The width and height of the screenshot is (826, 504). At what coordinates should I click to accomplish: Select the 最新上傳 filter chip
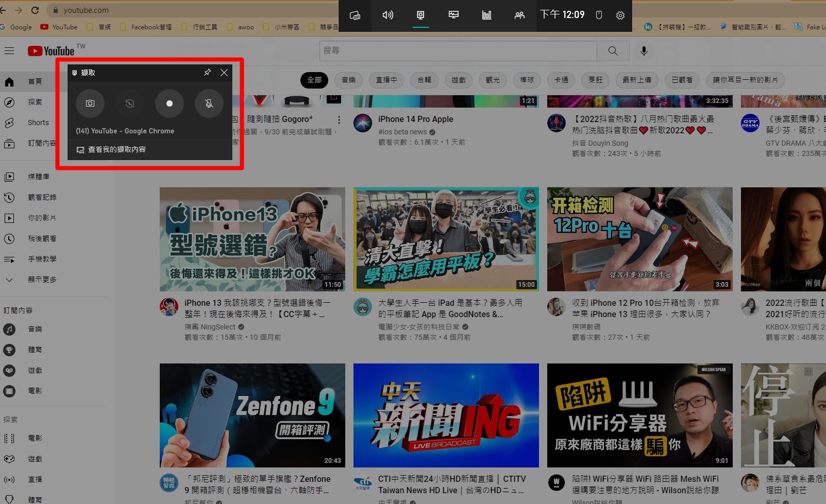pyautogui.click(x=637, y=80)
